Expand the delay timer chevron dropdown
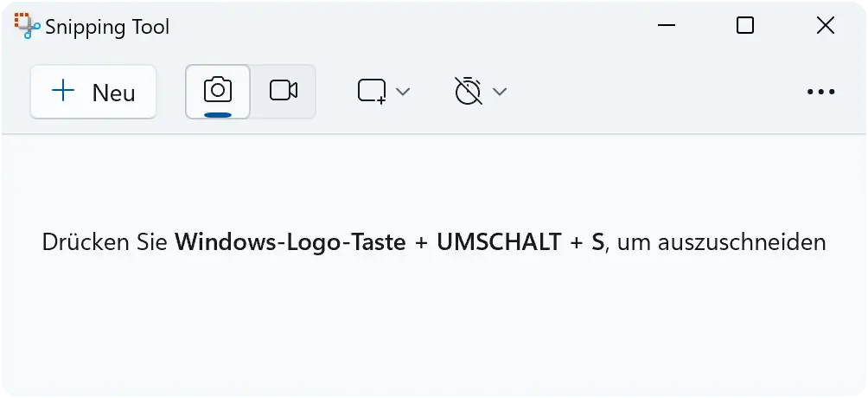 [x=500, y=92]
